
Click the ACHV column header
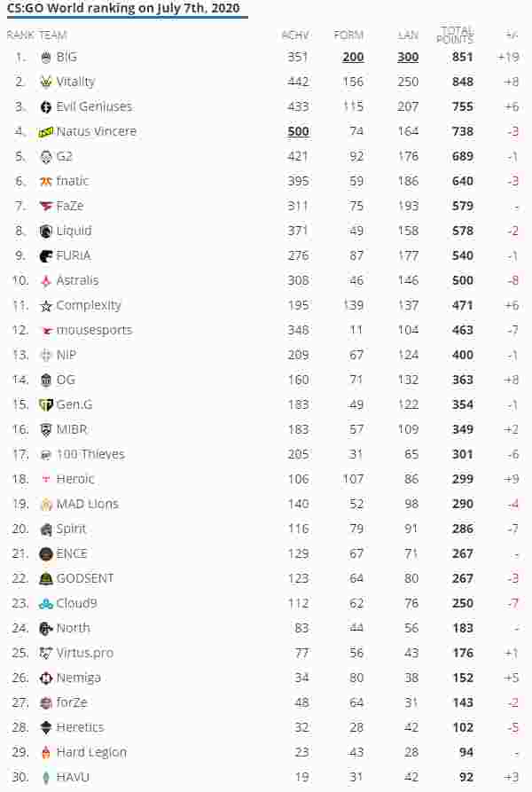[295, 35]
